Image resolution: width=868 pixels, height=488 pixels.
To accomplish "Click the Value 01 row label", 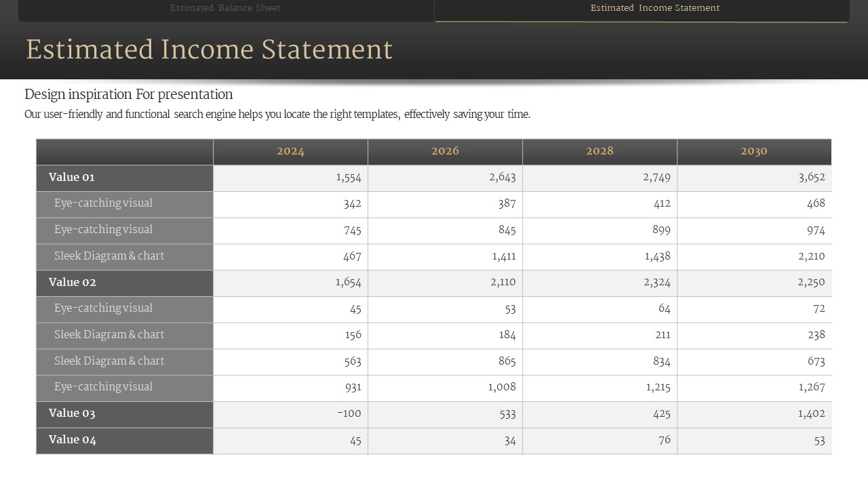I will coord(72,178).
